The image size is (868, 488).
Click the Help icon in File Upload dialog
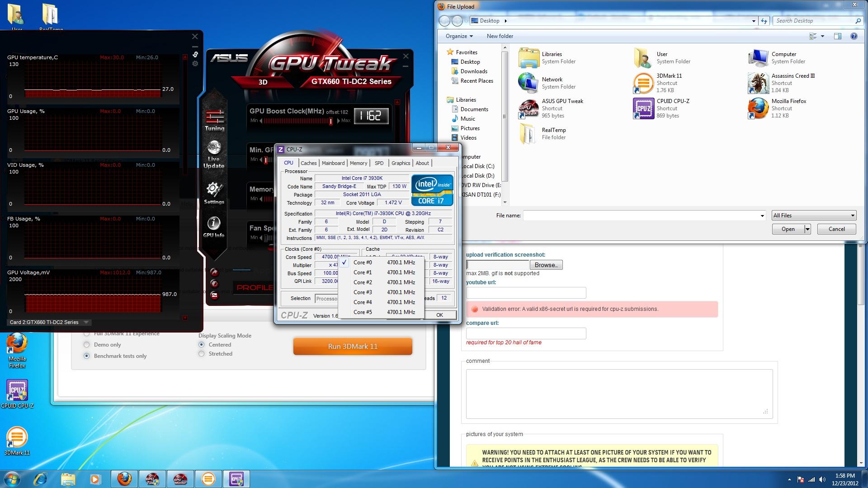pyautogui.click(x=854, y=36)
